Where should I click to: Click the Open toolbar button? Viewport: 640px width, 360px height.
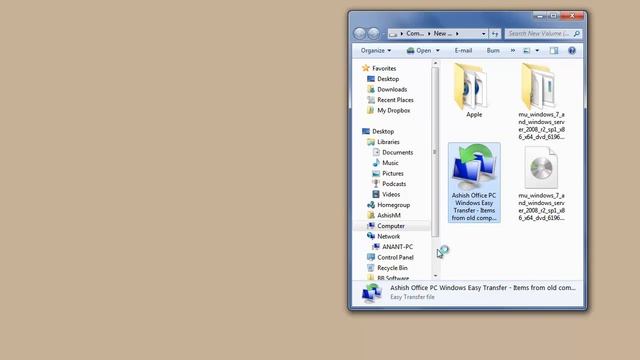[419, 50]
